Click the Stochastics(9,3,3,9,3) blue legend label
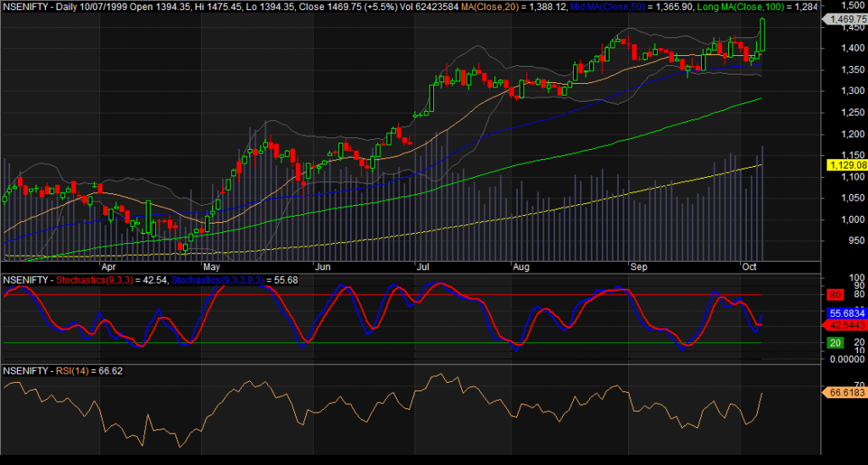Image resolution: width=868 pixels, height=465 pixels. (x=218, y=280)
